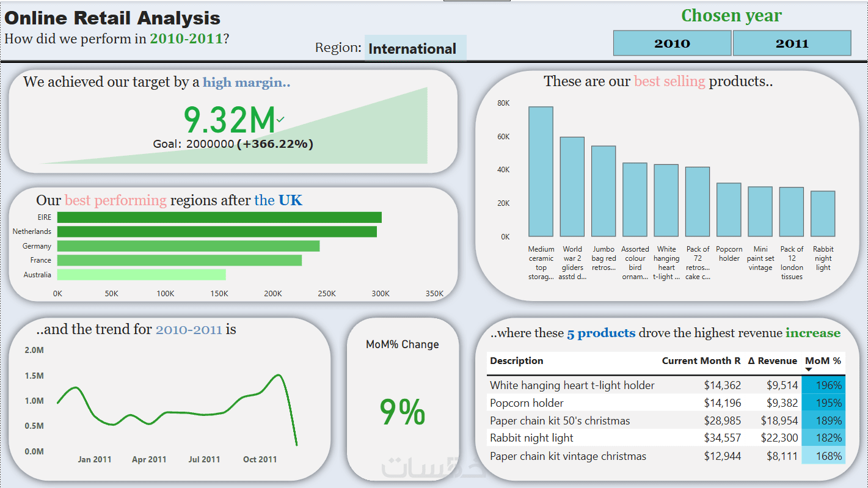
Task: Click the Δ Revenue column header
Action: coord(772,360)
